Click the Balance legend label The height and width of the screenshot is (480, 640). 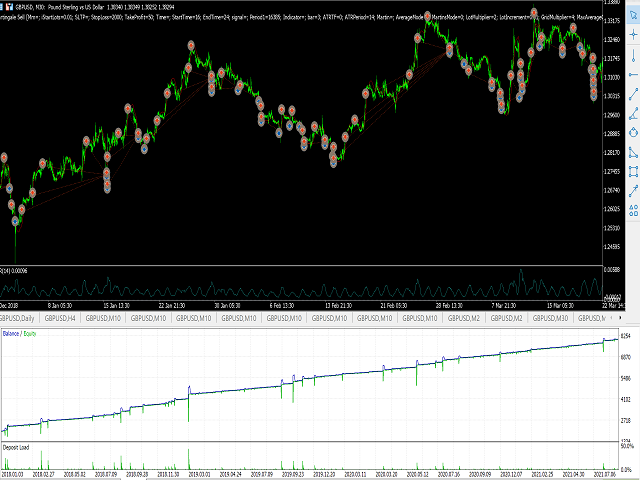tap(11, 333)
